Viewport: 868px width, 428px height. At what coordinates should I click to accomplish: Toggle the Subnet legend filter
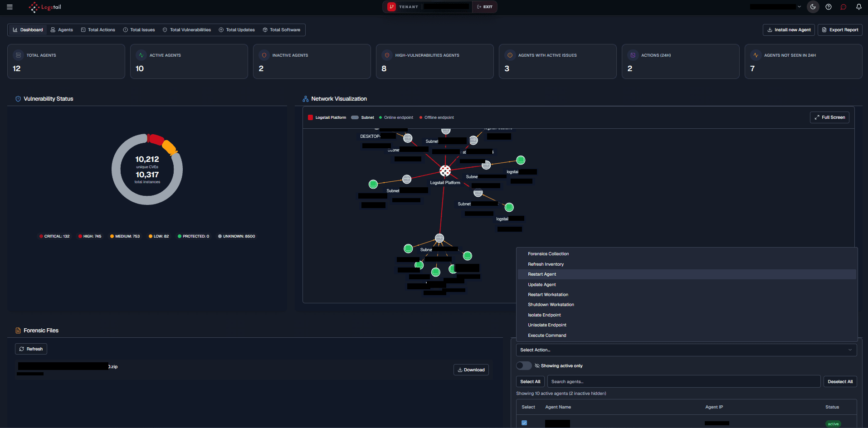point(363,117)
